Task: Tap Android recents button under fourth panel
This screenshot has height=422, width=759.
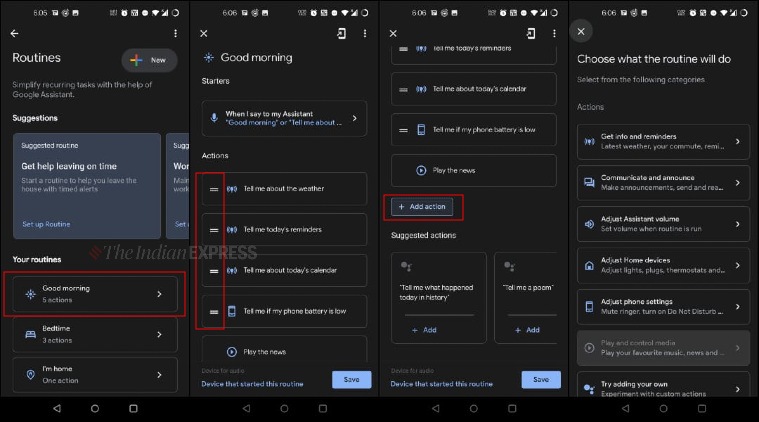Action: [x=701, y=408]
